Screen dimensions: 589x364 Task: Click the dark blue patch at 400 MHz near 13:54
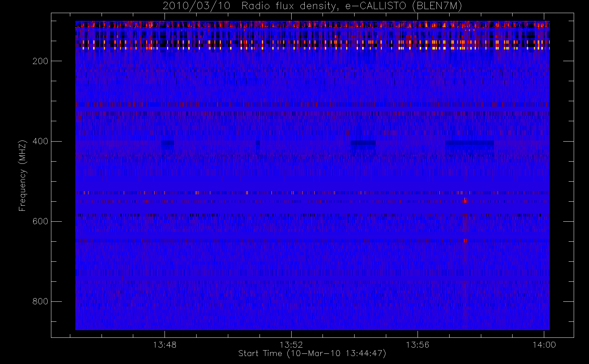click(x=363, y=143)
